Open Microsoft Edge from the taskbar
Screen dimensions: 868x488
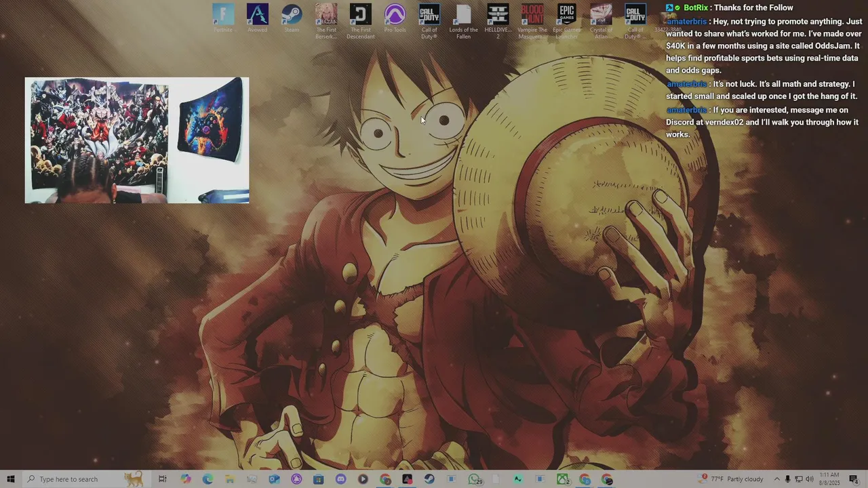208,479
